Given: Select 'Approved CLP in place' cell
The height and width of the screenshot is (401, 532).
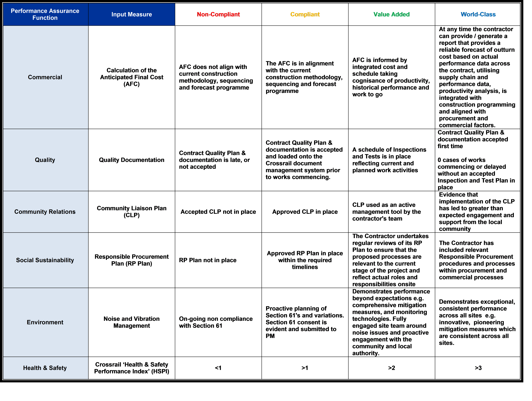Looking at the screenshot, I should tap(305, 212).
